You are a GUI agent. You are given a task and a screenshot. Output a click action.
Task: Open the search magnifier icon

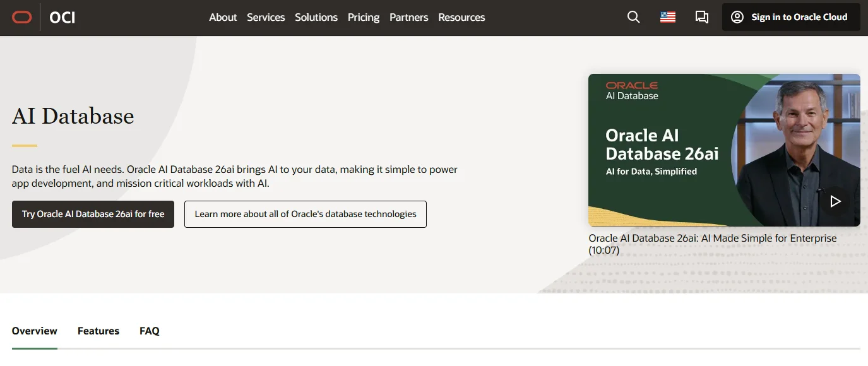[633, 17]
